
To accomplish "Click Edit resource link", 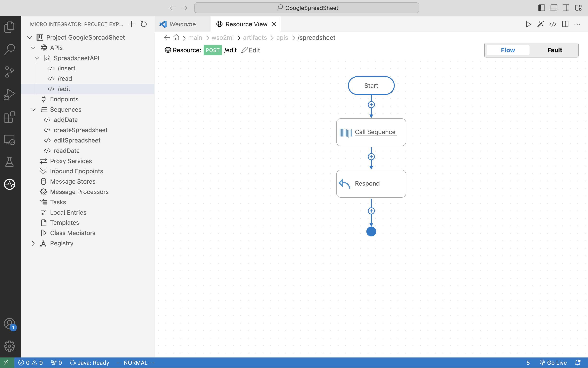I will click(x=251, y=50).
